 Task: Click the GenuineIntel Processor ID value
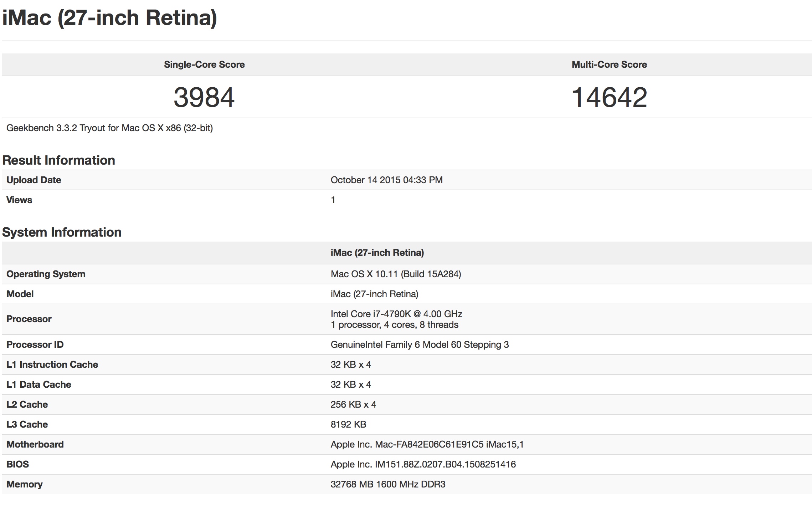[x=419, y=345]
